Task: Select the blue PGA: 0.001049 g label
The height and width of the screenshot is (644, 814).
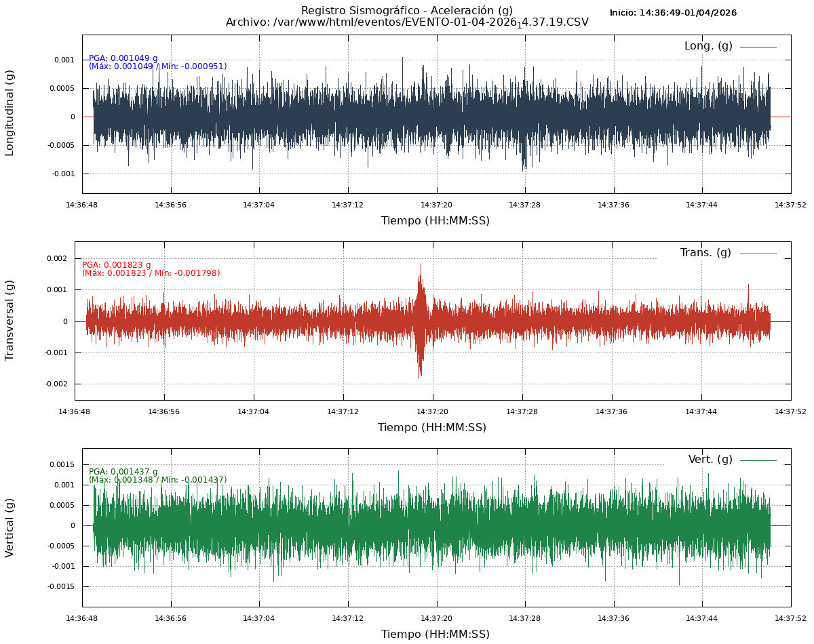Action: [123, 58]
